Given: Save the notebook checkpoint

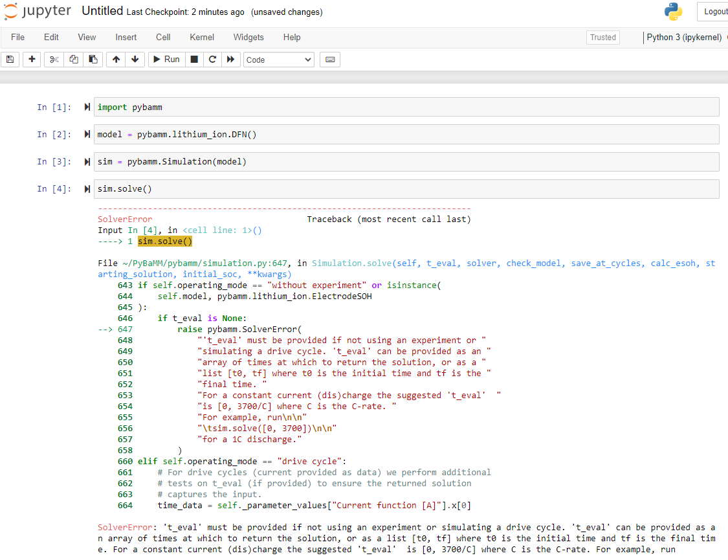Looking at the screenshot, I should click(10, 59).
